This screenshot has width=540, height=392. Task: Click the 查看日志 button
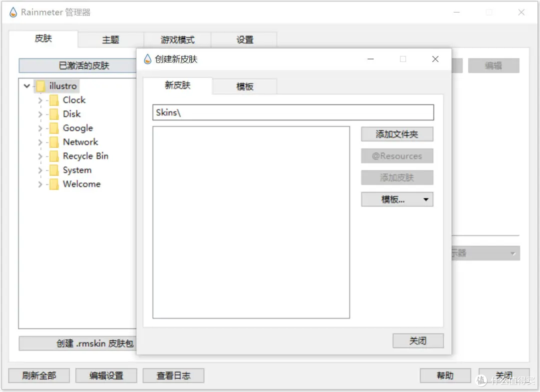click(x=173, y=375)
